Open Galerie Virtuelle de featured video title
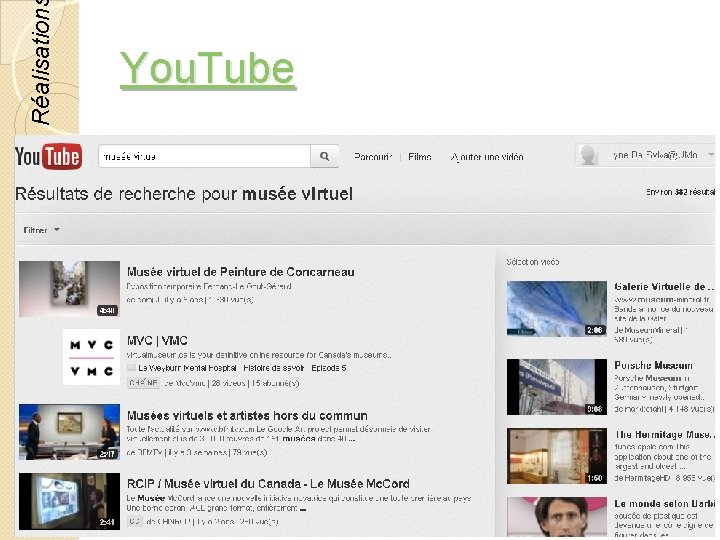720x540 pixels. 664,287
